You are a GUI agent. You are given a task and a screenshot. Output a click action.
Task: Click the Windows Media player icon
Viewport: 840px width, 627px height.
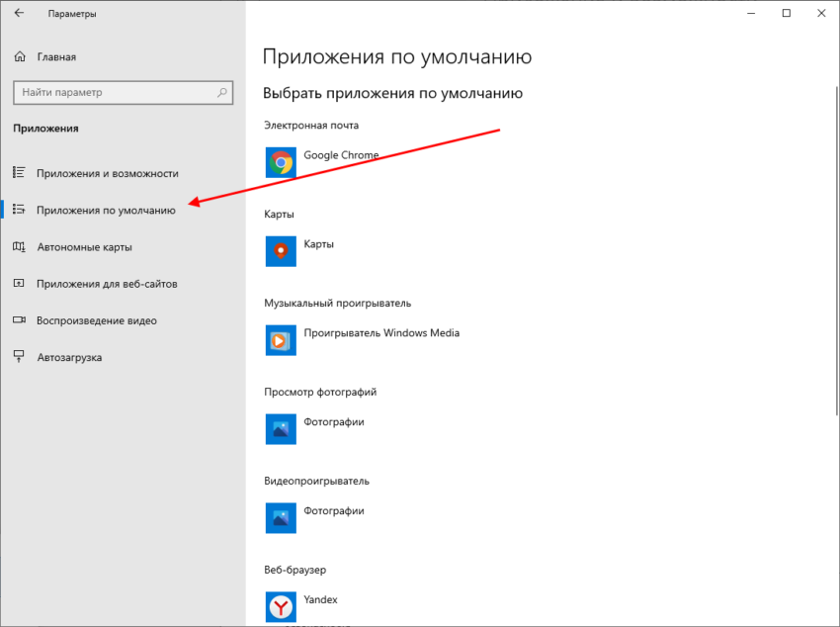[281, 340]
